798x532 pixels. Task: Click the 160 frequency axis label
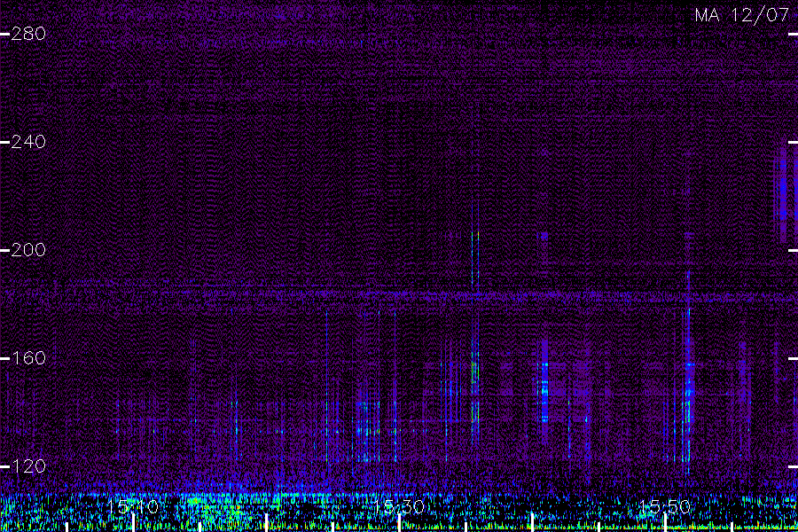point(28,358)
